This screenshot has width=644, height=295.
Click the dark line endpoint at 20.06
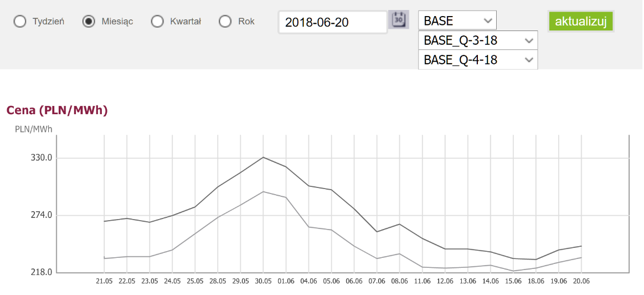pyautogui.click(x=581, y=246)
